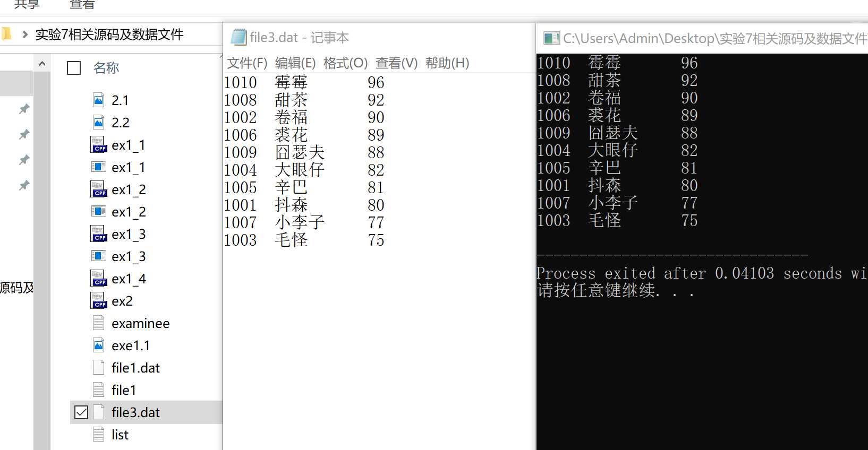Viewport: 868px width, 450px height.
Task: Select the ex1_1 CPP source file icon
Action: tap(99, 144)
